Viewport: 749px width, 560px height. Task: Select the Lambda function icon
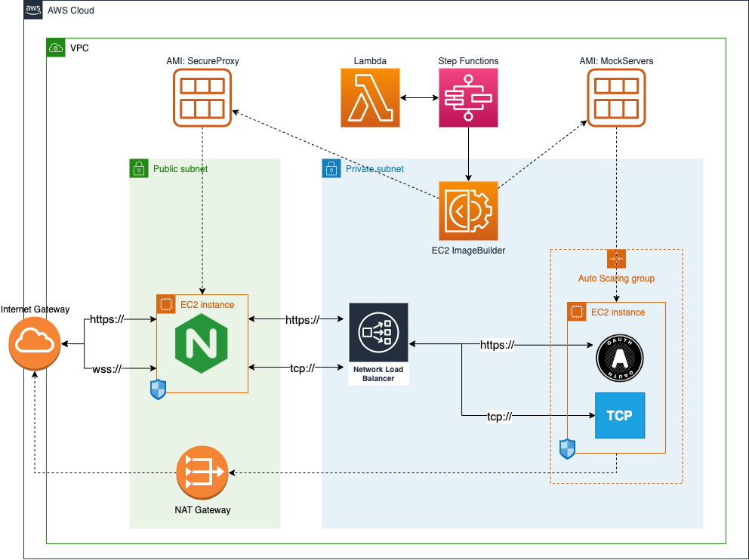370,98
